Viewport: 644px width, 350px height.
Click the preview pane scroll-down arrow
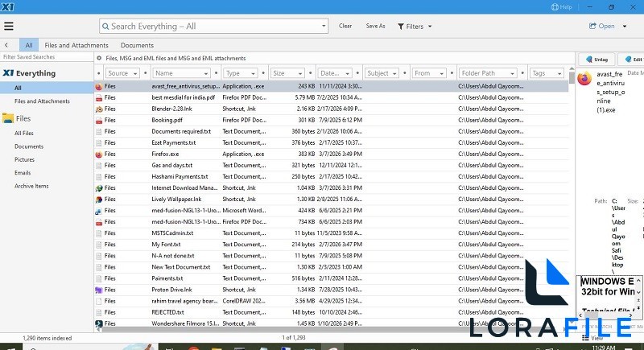pos(638,292)
